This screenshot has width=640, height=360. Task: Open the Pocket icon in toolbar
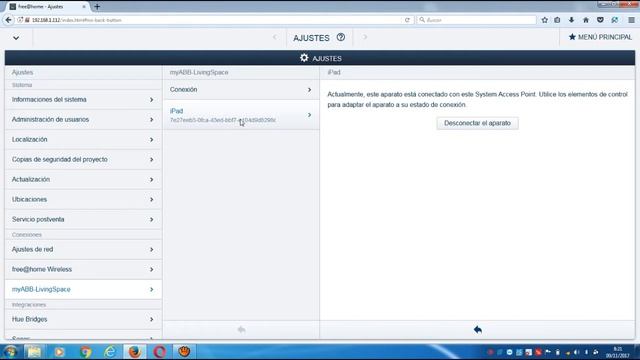[600, 20]
